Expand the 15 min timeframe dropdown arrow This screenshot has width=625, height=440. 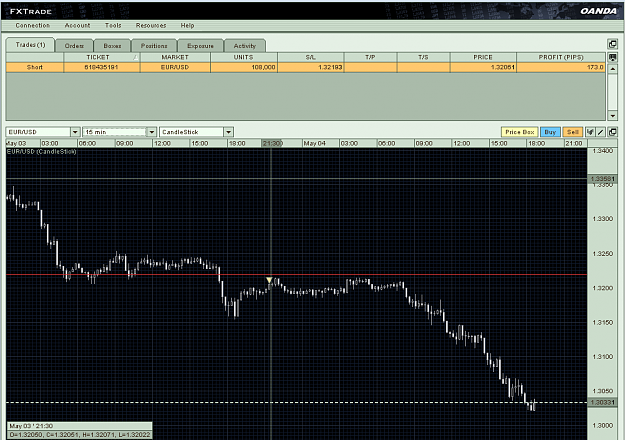151,132
